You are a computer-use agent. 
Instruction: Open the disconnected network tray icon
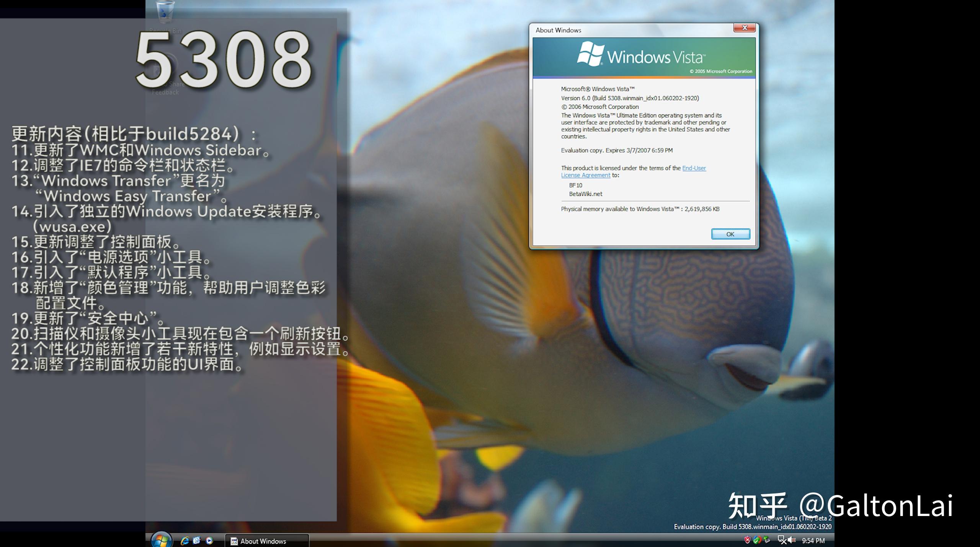(782, 540)
